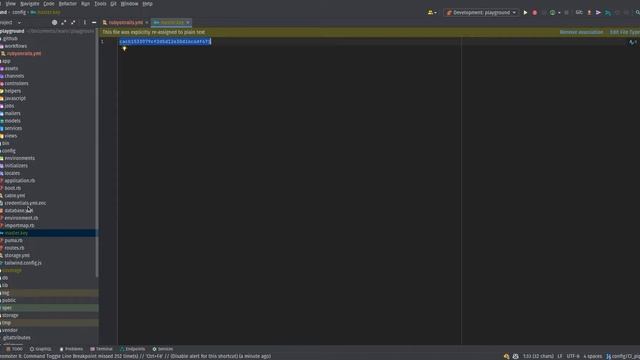Image resolution: width=640 pixels, height=360 pixels.
Task: Select the assets folder
Action: [x=11, y=69]
